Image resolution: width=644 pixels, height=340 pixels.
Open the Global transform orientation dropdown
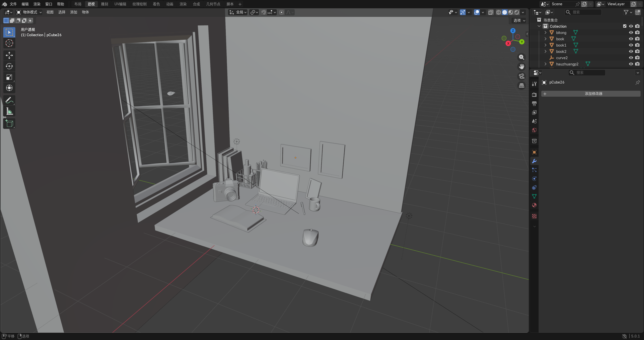click(238, 12)
